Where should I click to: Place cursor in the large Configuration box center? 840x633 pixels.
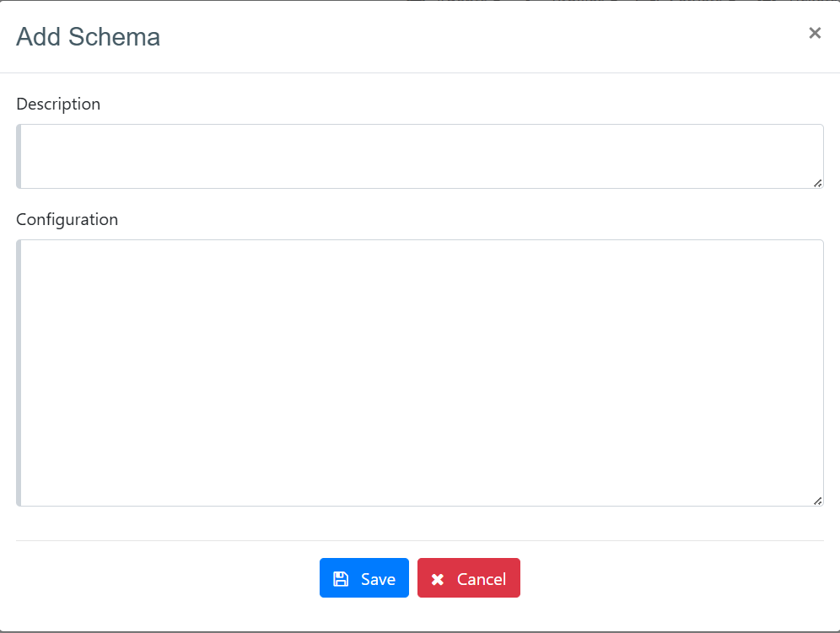(420, 373)
